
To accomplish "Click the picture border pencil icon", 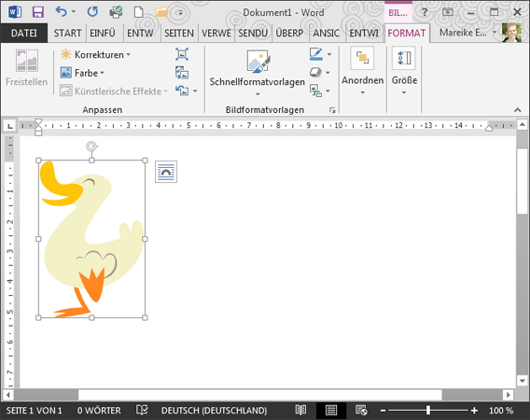I will pyautogui.click(x=315, y=54).
